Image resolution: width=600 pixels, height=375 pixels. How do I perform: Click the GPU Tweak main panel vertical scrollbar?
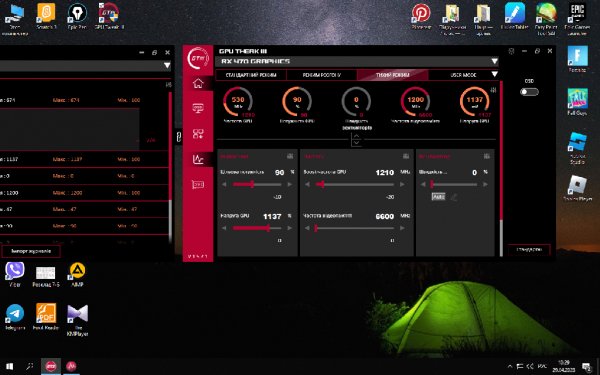tap(501, 168)
